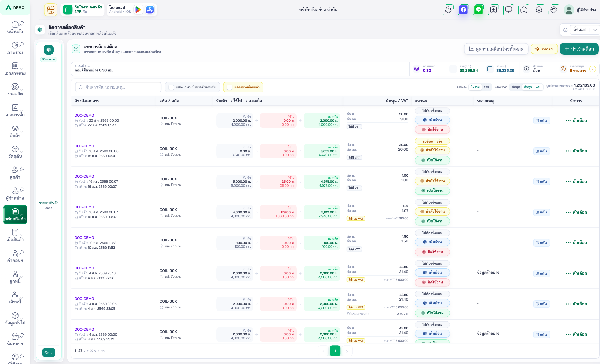
Task: Open the monitor display icon
Action: 508,10
